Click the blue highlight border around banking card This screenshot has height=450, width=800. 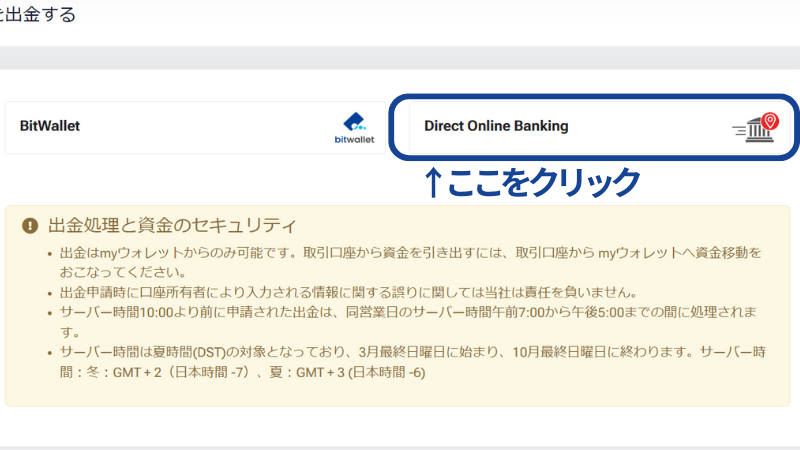(x=592, y=97)
